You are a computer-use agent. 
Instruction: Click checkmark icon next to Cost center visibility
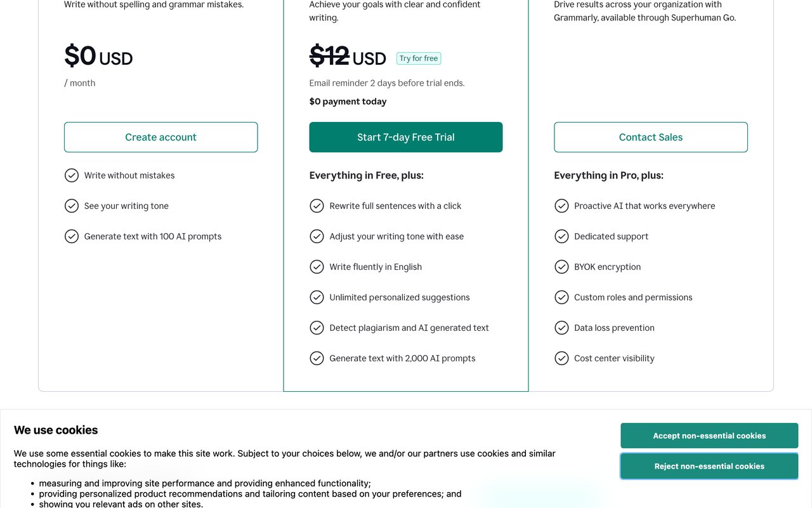coord(561,358)
